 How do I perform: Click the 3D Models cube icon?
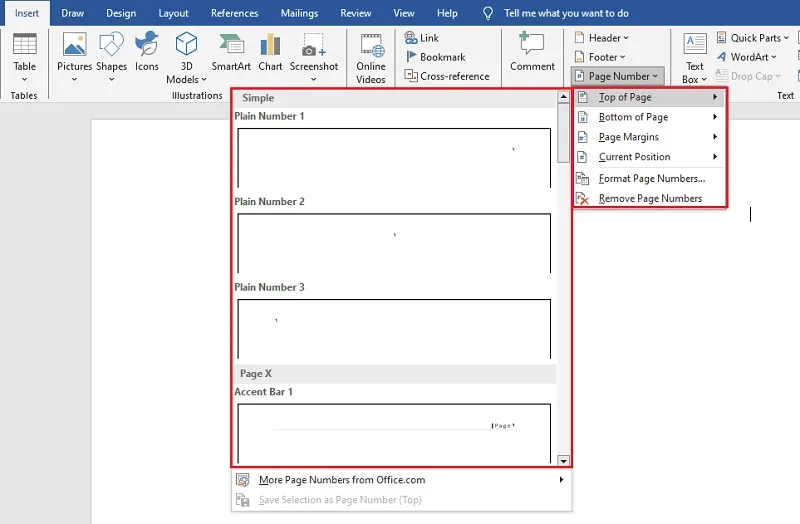[186, 44]
